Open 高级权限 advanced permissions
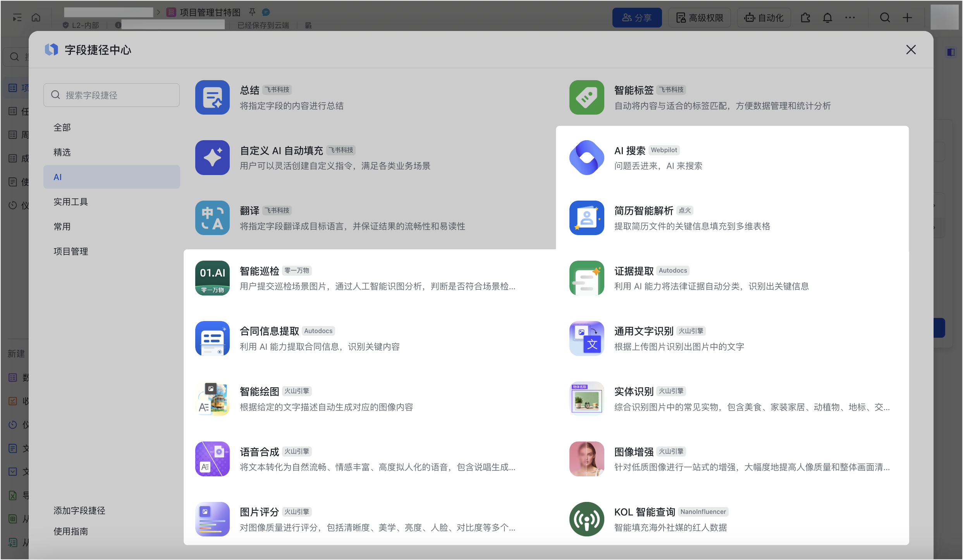The height and width of the screenshot is (560, 963). click(x=700, y=18)
